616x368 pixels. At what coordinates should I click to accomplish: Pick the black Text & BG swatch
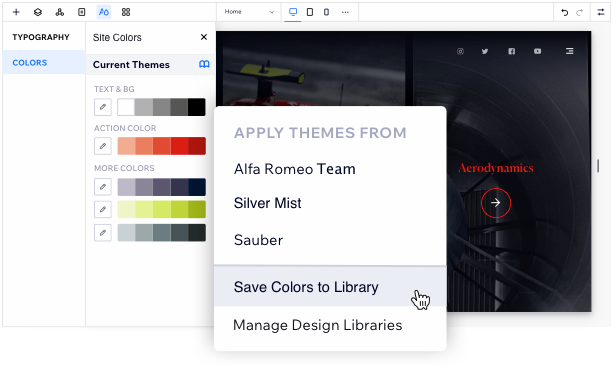click(x=196, y=107)
